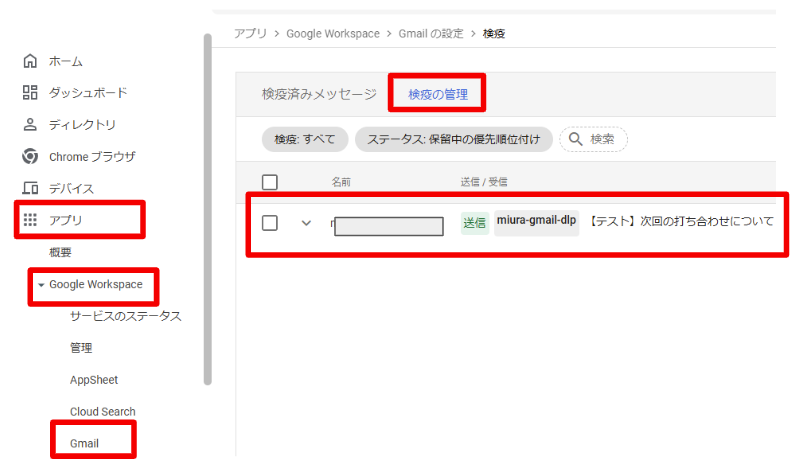Open Cloud Search in the sidebar

tap(103, 411)
